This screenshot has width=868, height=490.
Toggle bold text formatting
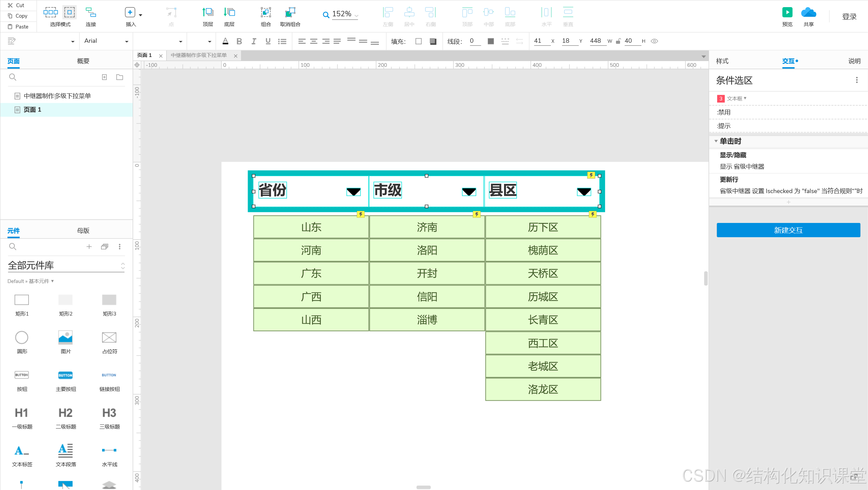point(239,41)
